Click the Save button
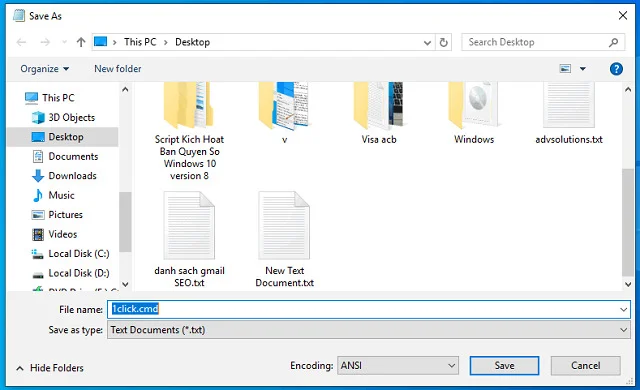This screenshot has width=640, height=390. tap(504, 366)
